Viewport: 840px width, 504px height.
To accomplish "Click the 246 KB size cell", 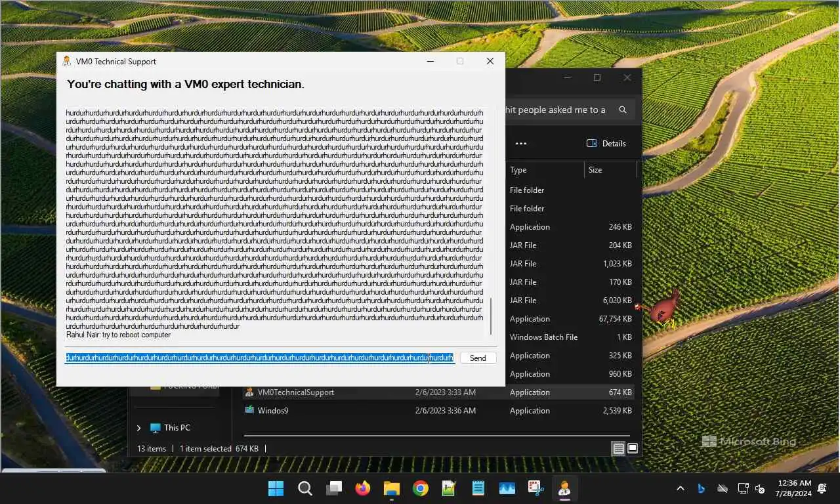I will (x=620, y=227).
